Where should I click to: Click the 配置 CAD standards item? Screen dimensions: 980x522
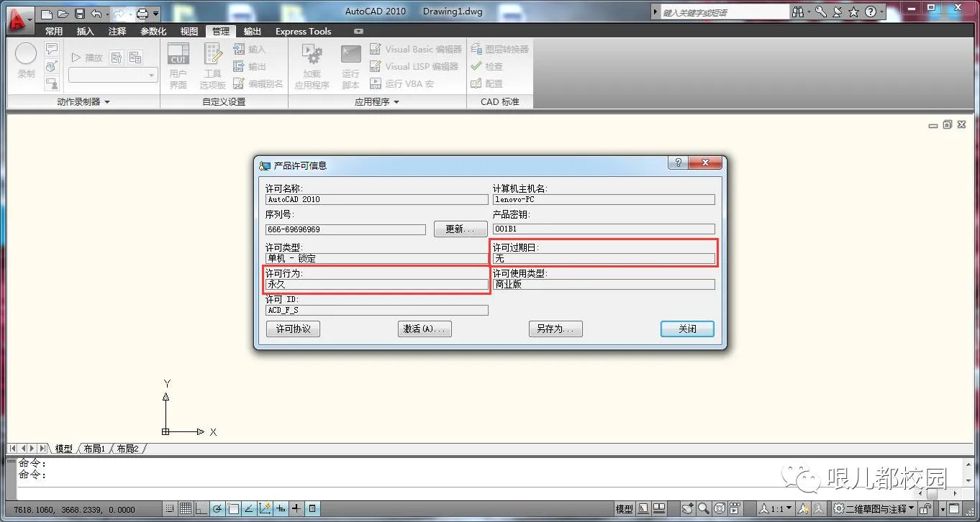click(x=486, y=83)
